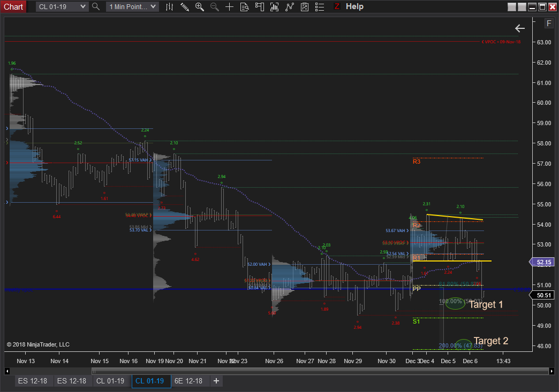Click the green 2.94 swing label on Nov 21
559x392 pixels.
tap(221, 176)
